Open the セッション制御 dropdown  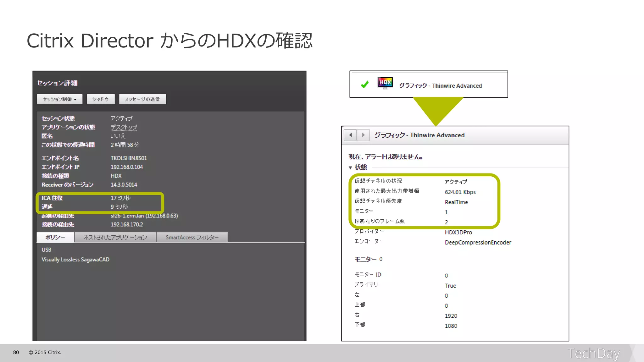pos(59,99)
